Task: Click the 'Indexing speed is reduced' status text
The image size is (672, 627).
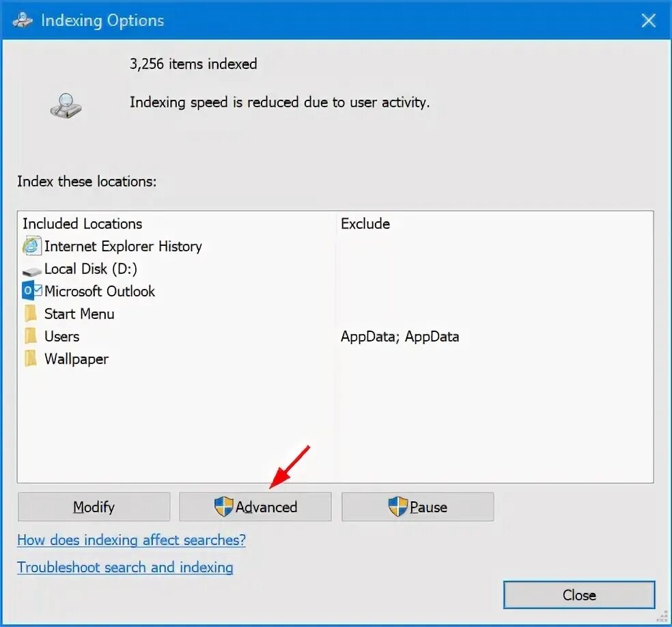Action: coord(279,102)
